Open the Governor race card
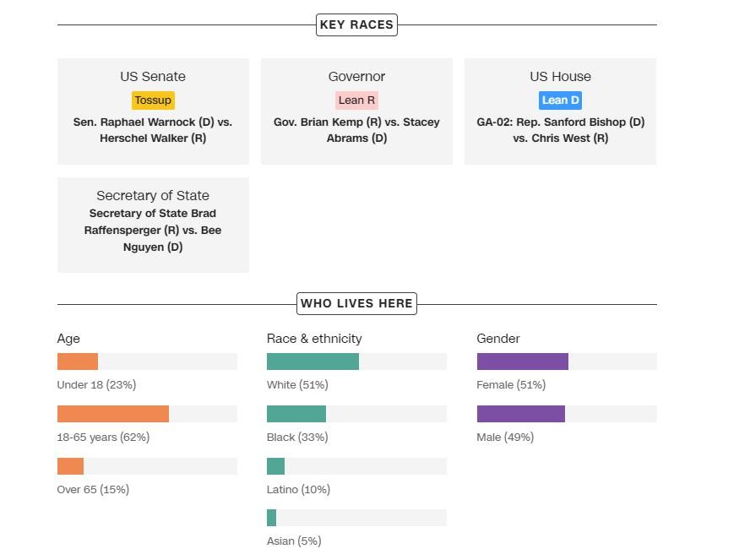The image size is (750, 560). click(x=356, y=77)
